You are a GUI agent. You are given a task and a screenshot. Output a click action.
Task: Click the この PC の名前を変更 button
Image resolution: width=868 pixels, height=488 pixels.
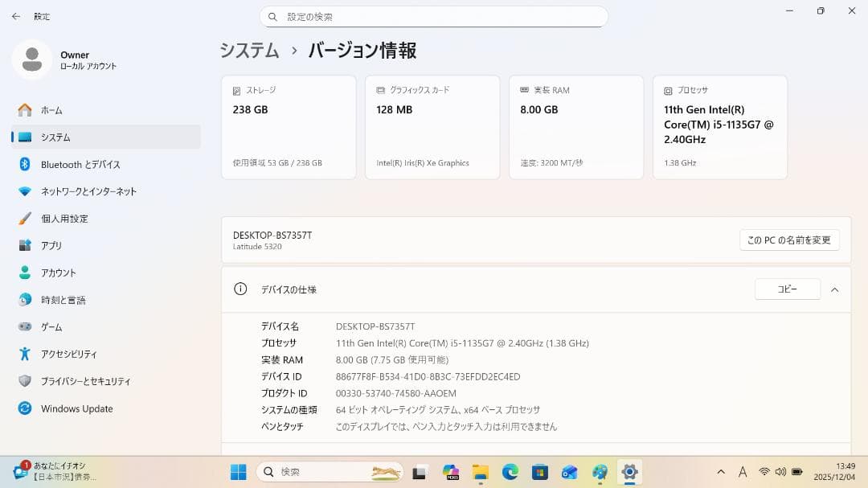(789, 240)
